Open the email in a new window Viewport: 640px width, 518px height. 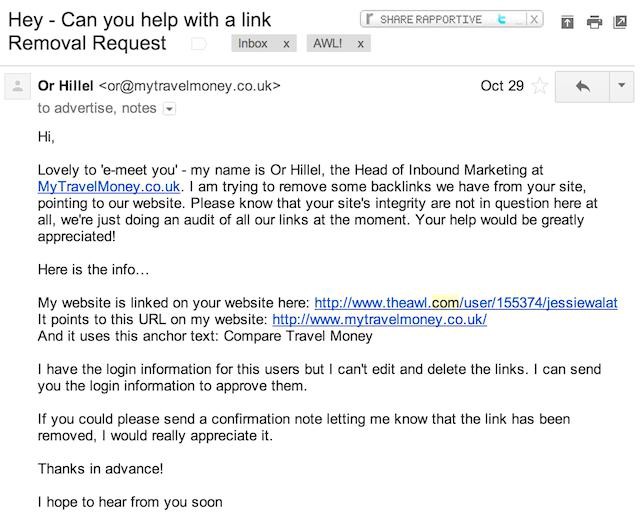[620, 22]
